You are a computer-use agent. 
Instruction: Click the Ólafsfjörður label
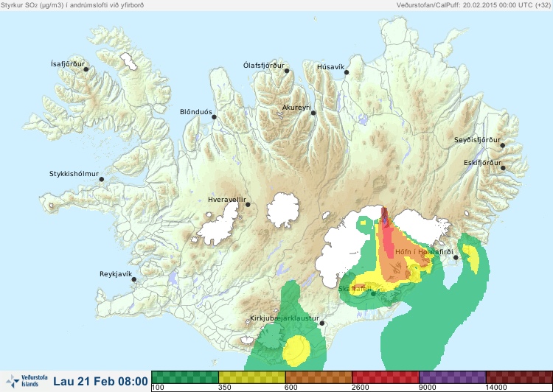pyautogui.click(x=264, y=66)
